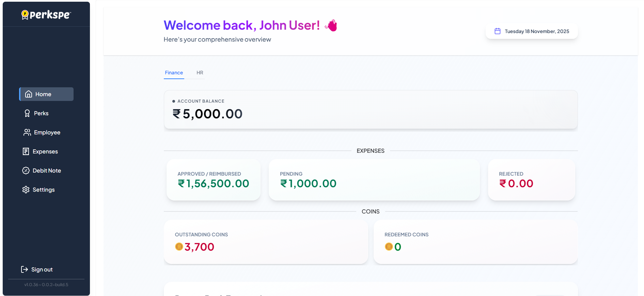
Task: Click the calendar icon beside the date
Action: (x=498, y=31)
